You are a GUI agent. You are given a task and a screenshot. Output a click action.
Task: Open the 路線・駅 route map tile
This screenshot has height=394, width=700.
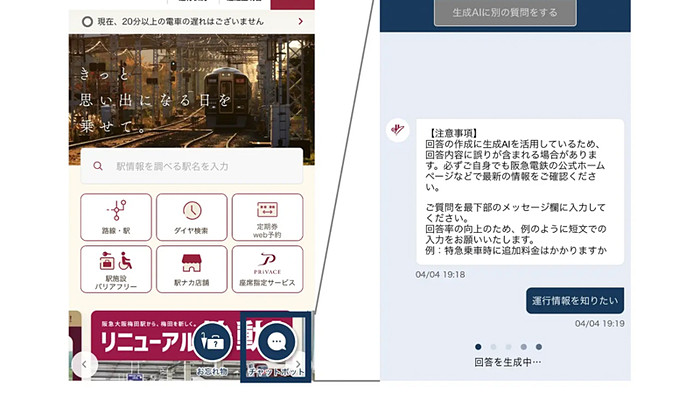[x=116, y=217]
